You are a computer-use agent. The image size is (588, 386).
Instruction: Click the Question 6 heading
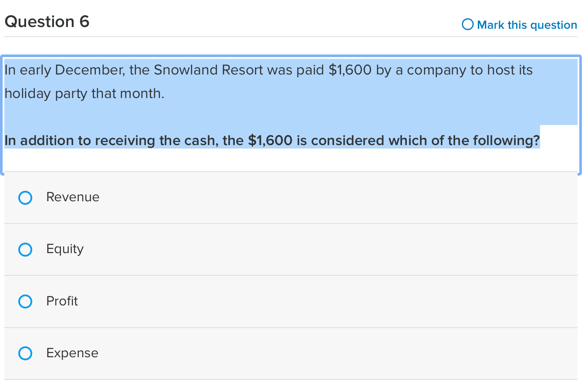[x=47, y=21]
